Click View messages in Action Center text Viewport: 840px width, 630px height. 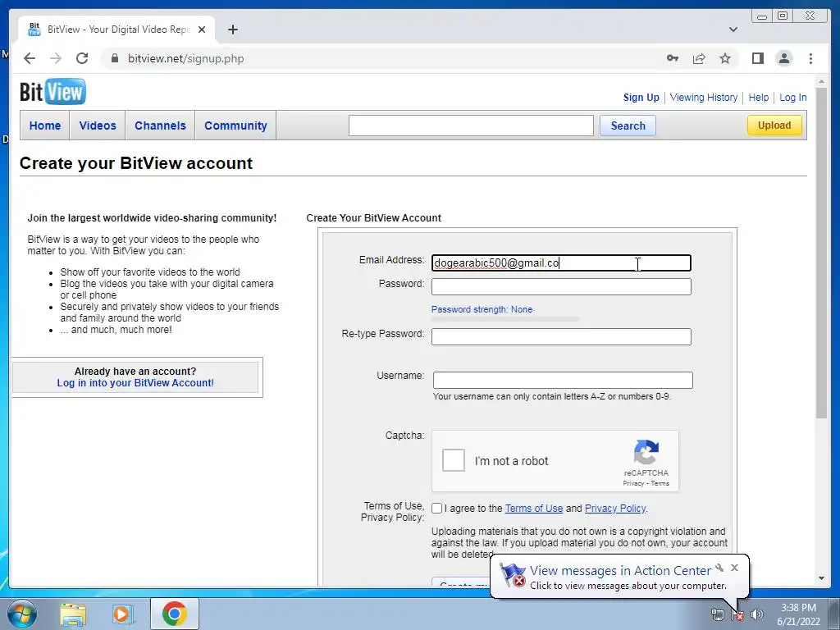pos(620,571)
